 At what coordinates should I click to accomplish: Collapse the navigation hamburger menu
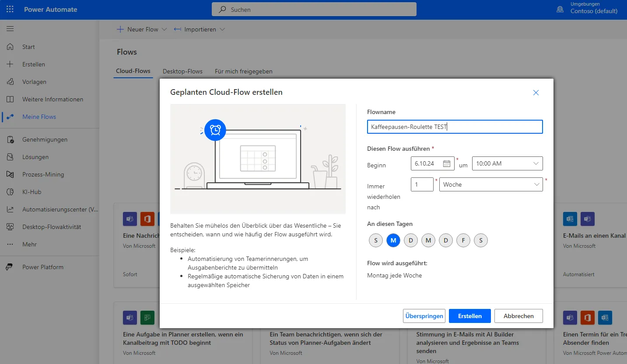pyautogui.click(x=10, y=29)
